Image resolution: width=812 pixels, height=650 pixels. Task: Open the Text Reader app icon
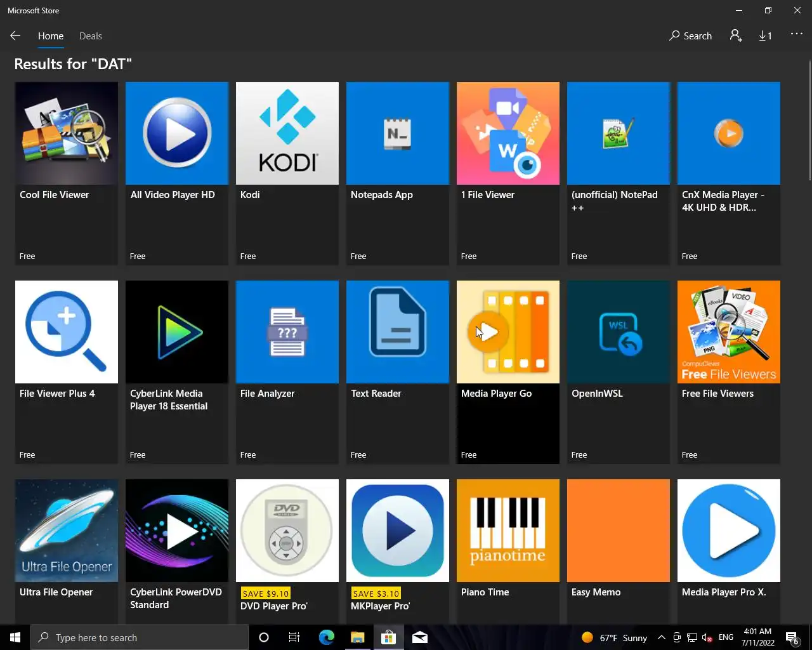point(398,332)
